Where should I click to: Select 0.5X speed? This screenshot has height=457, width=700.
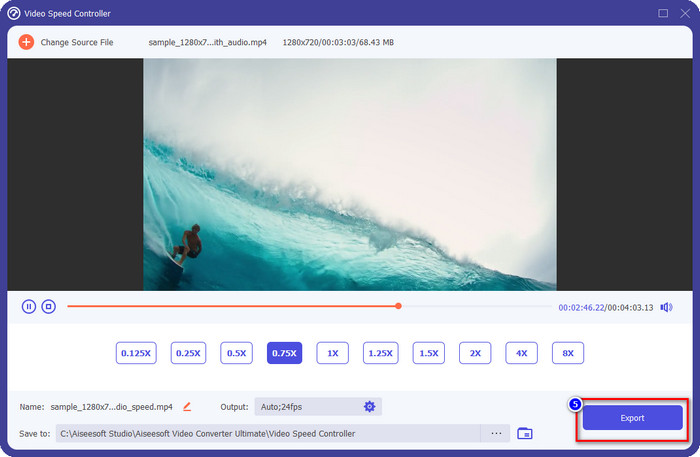237,353
